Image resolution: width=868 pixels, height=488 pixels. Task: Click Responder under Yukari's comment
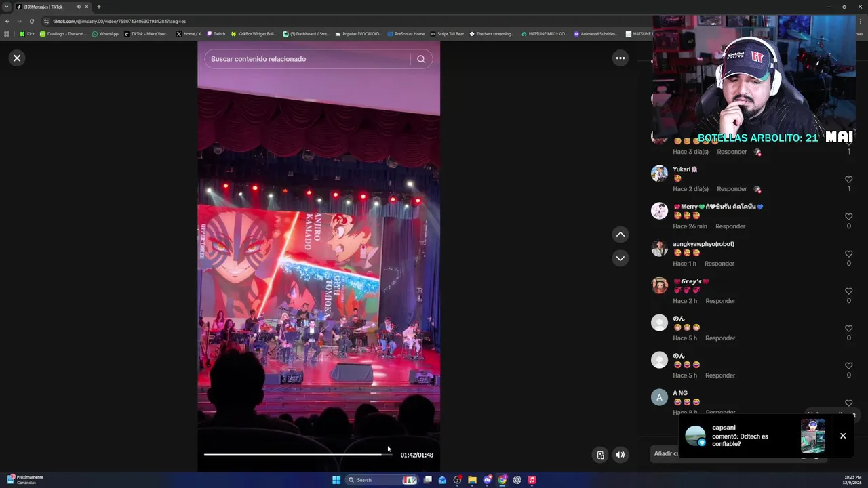732,189
